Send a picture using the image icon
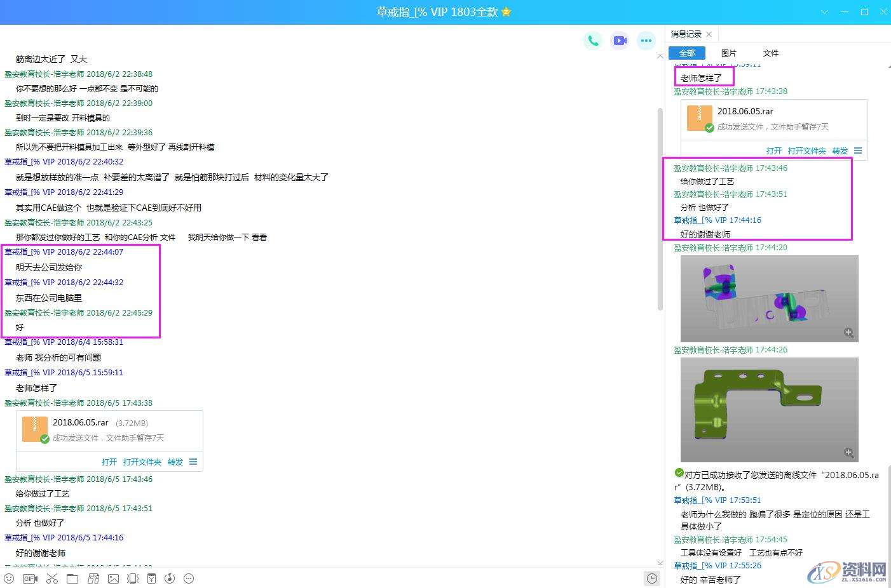 [114, 578]
